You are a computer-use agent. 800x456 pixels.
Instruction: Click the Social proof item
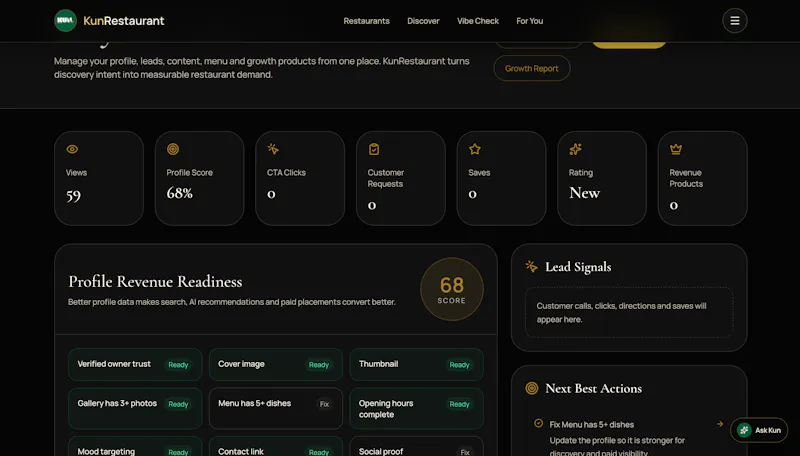pos(416,446)
